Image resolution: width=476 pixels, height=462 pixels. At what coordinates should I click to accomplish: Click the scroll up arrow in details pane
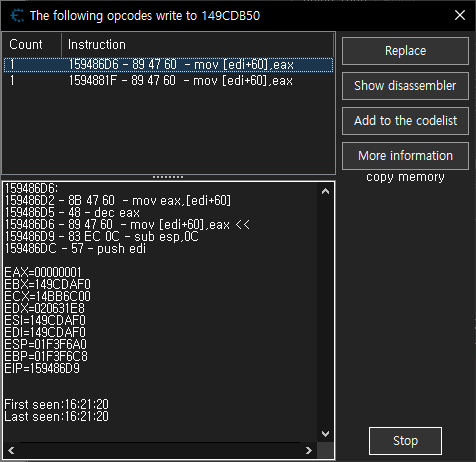point(325,191)
